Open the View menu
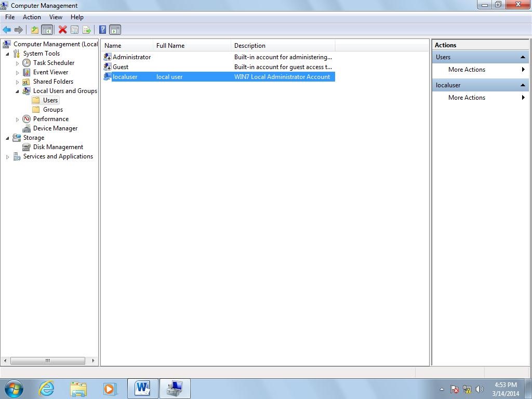532x399 pixels. pyautogui.click(x=56, y=17)
